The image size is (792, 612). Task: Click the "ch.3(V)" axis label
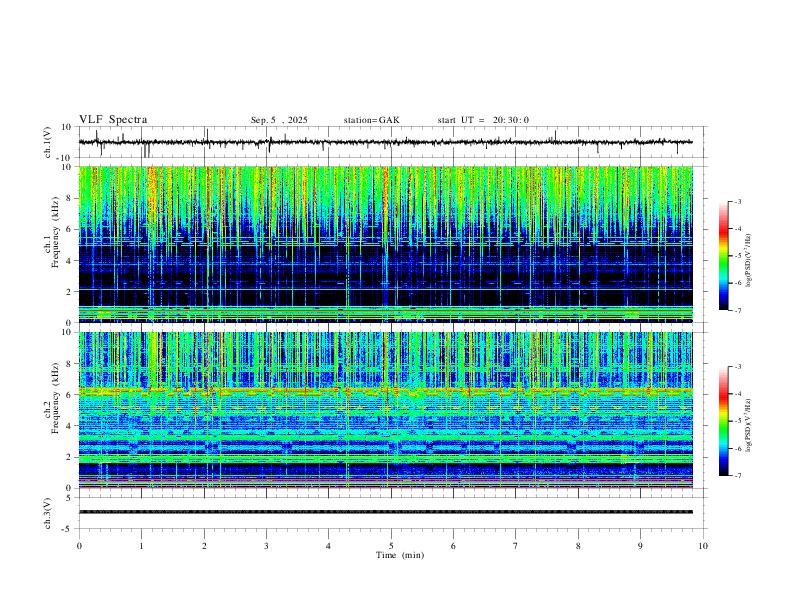[48, 514]
